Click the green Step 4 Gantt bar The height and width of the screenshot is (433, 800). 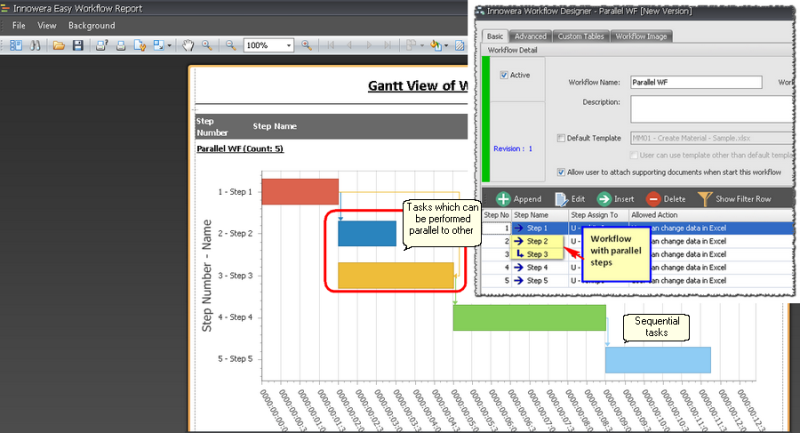[529, 317]
